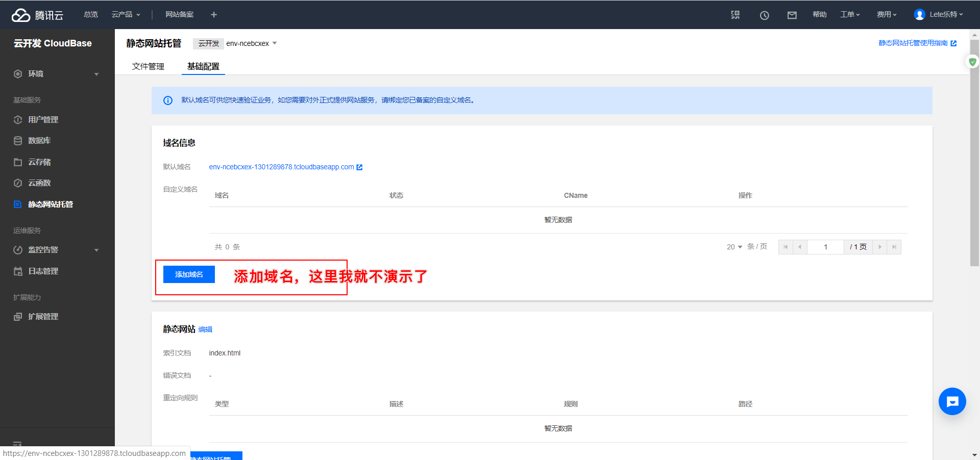Open the floating chat support button
This screenshot has height=460, width=980.
click(x=952, y=401)
